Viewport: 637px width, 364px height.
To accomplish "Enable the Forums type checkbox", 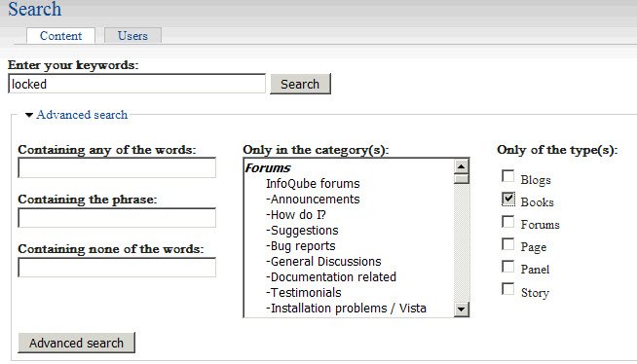I will [x=507, y=222].
